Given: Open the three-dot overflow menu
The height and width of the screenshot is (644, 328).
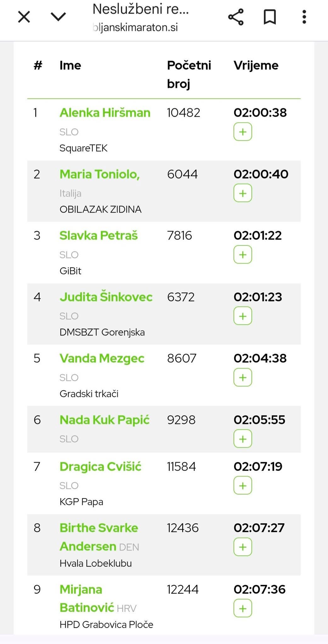Looking at the screenshot, I should pos(304,17).
